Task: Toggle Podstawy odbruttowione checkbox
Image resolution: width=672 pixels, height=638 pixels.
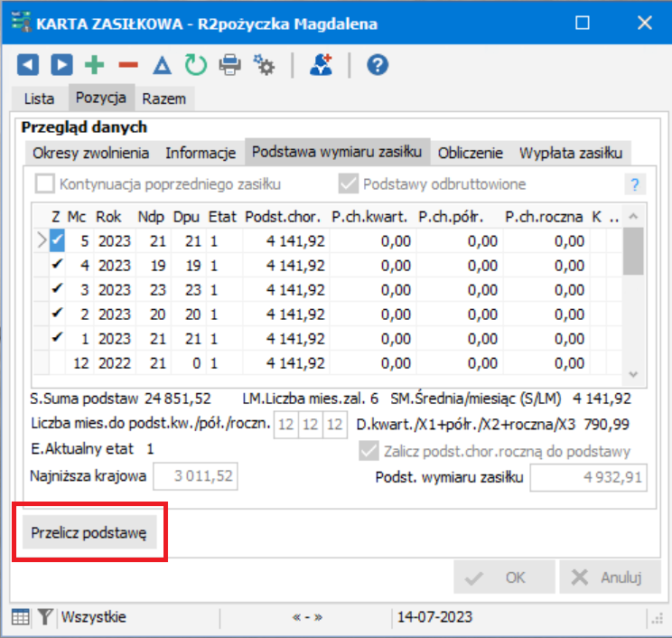Action: tap(348, 184)
